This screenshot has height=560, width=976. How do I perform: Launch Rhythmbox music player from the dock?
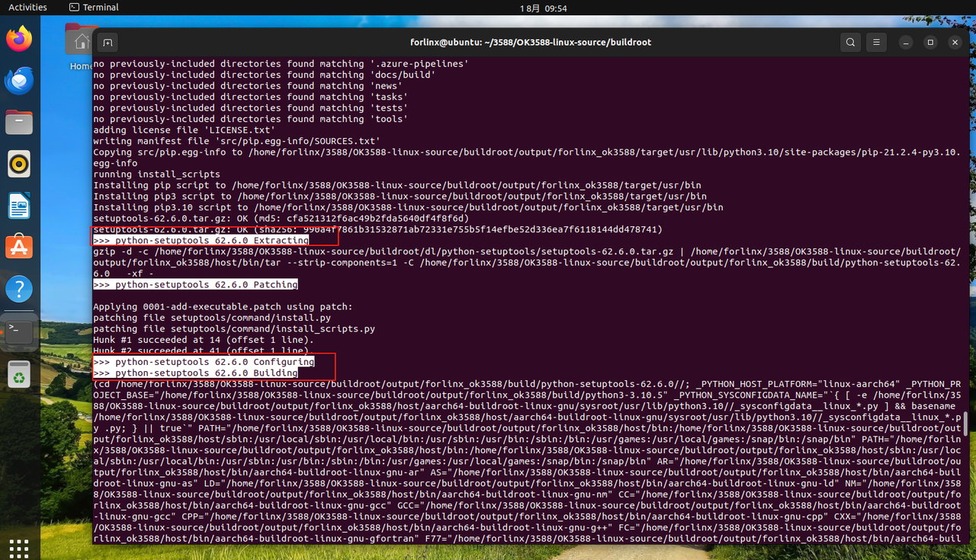pyautogui.click(x=18, y=162)
